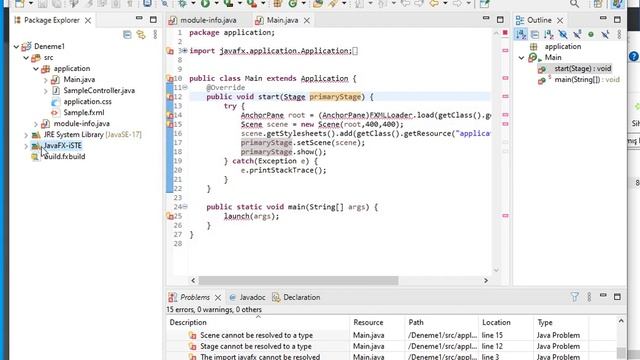Click the error marker beside line 25

coord(170,216)
